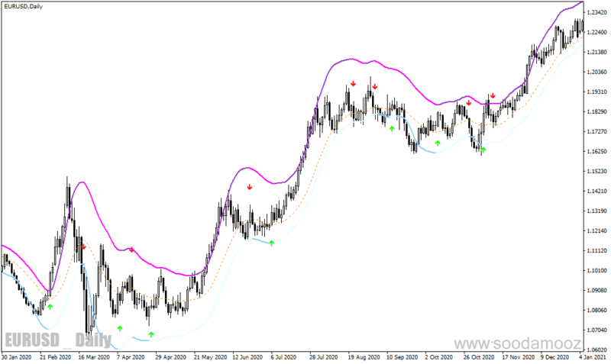Click the 2 Oct 2020 date label

pyautogui.click(x=438, y=357)
